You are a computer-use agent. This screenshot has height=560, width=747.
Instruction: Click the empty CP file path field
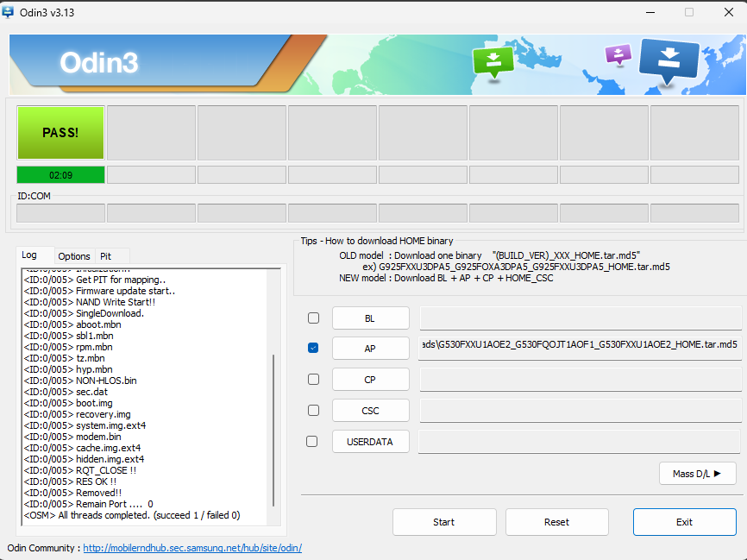tap(581, 380)
